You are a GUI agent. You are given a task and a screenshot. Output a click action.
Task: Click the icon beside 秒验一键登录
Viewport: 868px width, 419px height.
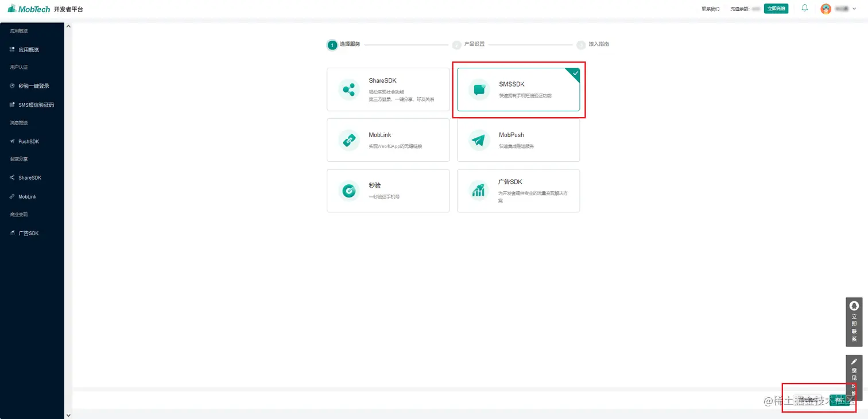(x=12, y=86)
